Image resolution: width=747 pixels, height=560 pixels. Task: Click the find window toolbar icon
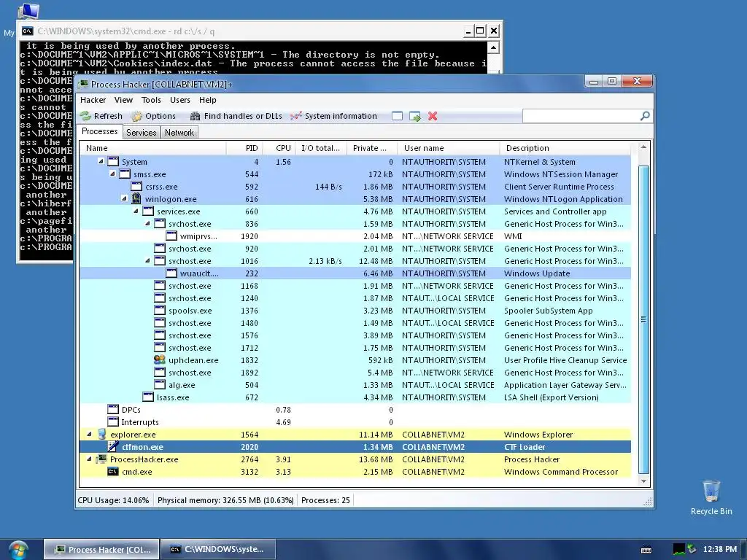(397, 116)
